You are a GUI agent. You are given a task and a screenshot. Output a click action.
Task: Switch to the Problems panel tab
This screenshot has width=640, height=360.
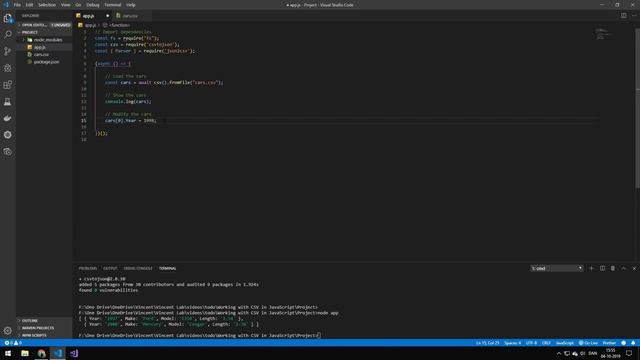[x=88, y=269]
